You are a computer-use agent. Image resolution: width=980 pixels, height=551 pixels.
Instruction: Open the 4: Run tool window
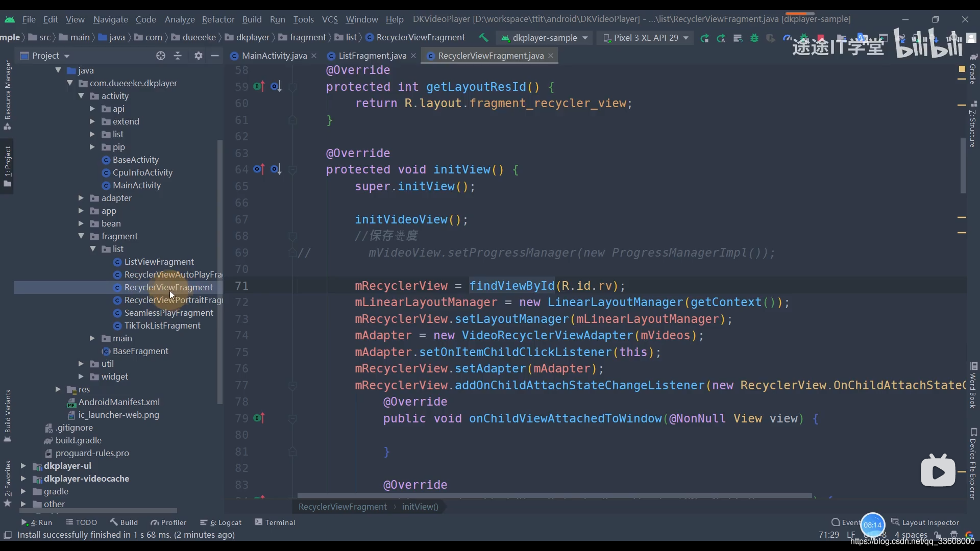click(37, 522)
